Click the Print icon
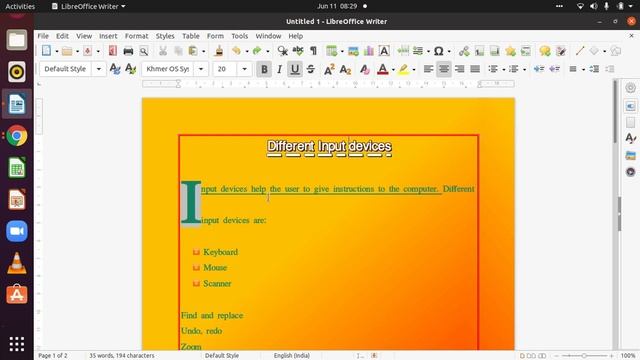 pos(128,51)
